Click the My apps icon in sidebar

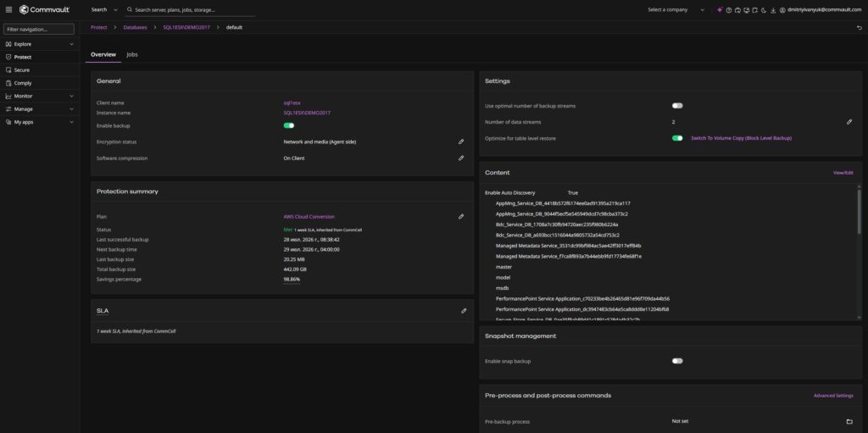point(8,122)
